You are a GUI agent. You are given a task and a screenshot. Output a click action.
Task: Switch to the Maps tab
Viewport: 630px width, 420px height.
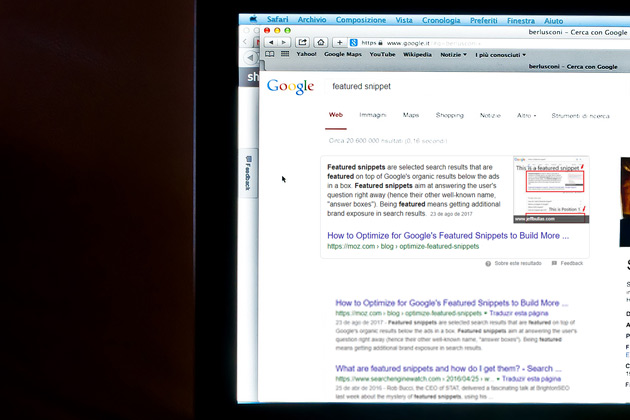(x=411, y=115)
